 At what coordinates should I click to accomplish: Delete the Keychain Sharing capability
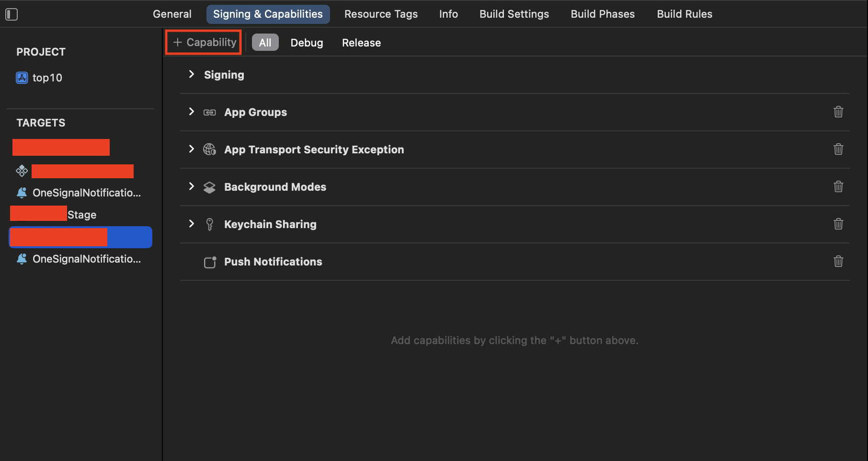pyautogui.click(x=838, y=224)
